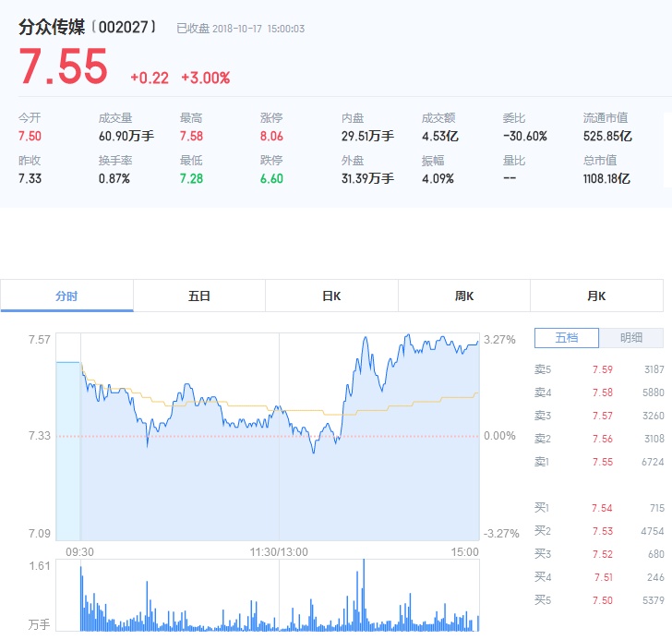Click the 卖3 volume 3260
Screen dimensions: 672x640
point(654,416)
